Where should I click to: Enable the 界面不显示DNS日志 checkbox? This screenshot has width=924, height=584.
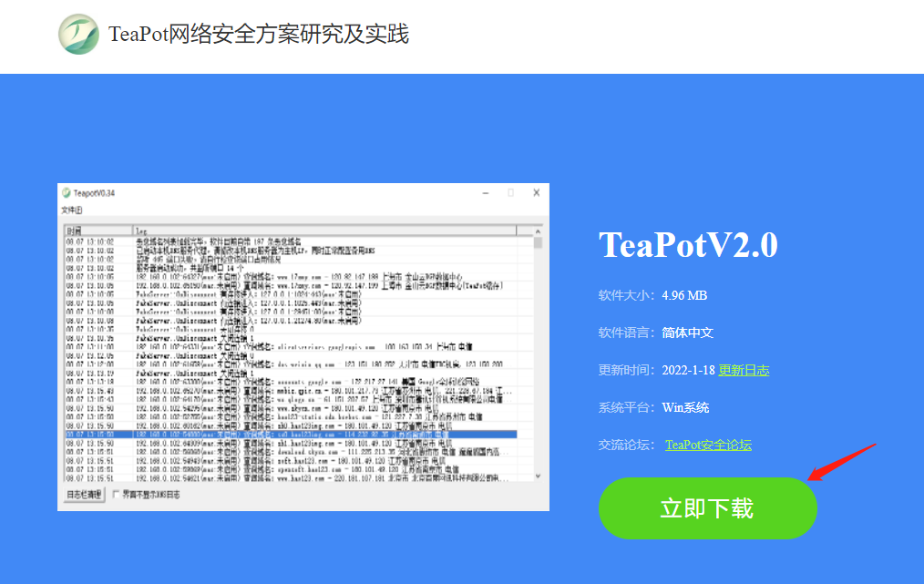[116, 495]
